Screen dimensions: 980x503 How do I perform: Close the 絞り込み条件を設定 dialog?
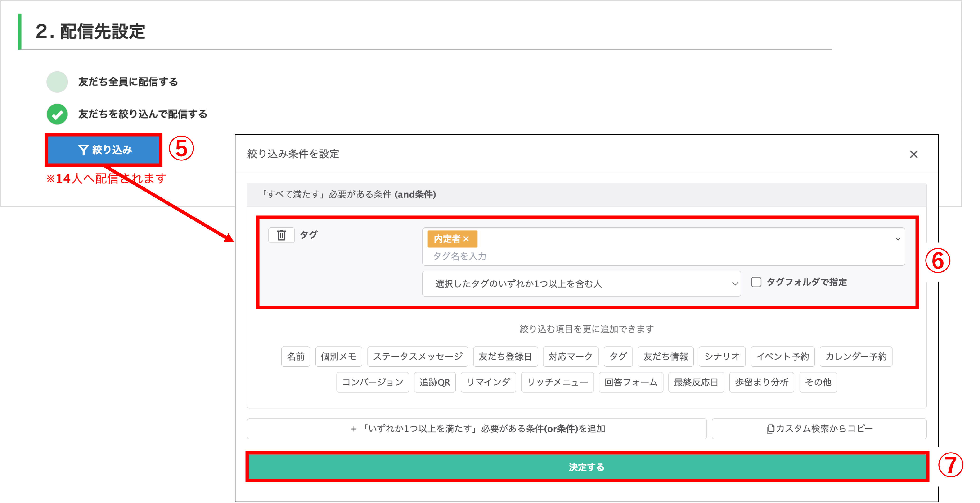(913, 154)
